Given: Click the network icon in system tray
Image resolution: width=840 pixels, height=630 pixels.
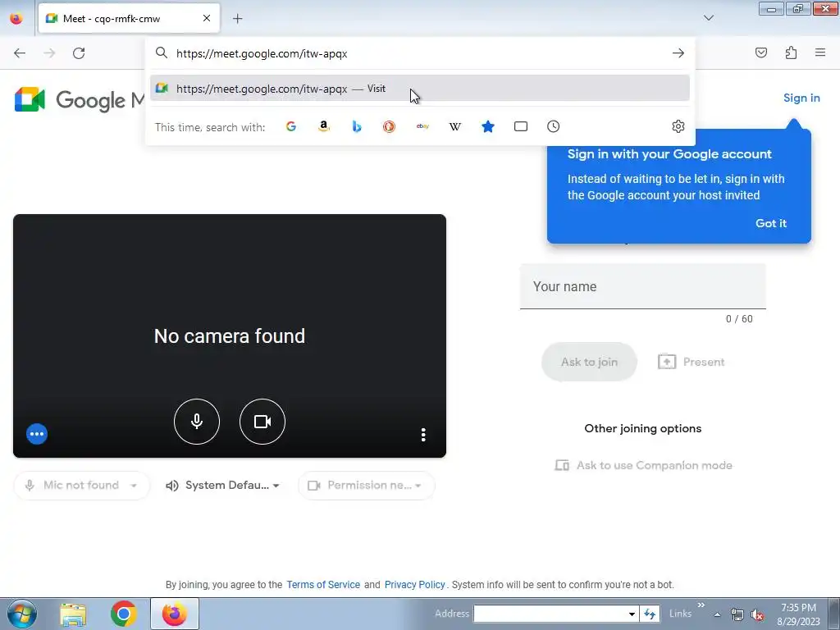Looking at the screenshot, I should tap(737, 614).
